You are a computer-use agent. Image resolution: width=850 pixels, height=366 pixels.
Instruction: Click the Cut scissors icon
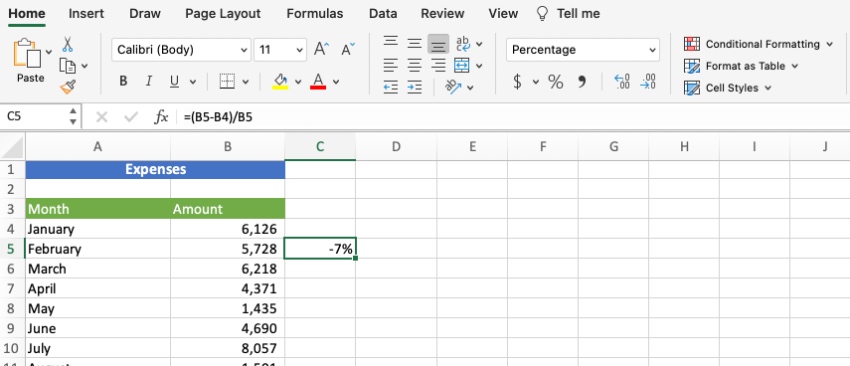68,44
